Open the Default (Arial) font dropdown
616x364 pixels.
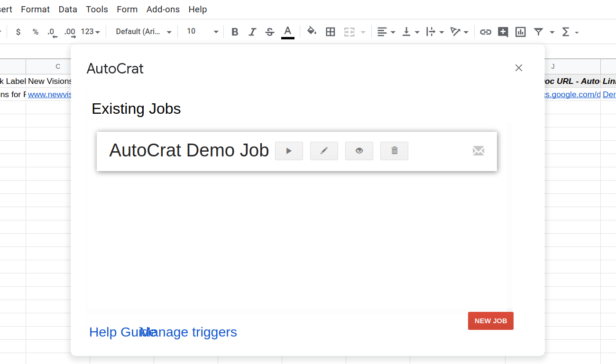point(144,32)
